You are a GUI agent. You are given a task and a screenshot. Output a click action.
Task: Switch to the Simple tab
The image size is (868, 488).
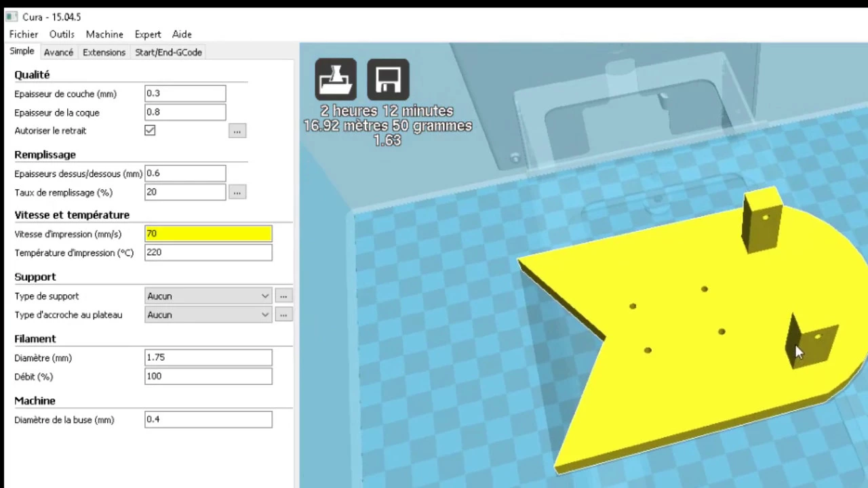click(x=22, y=52)
